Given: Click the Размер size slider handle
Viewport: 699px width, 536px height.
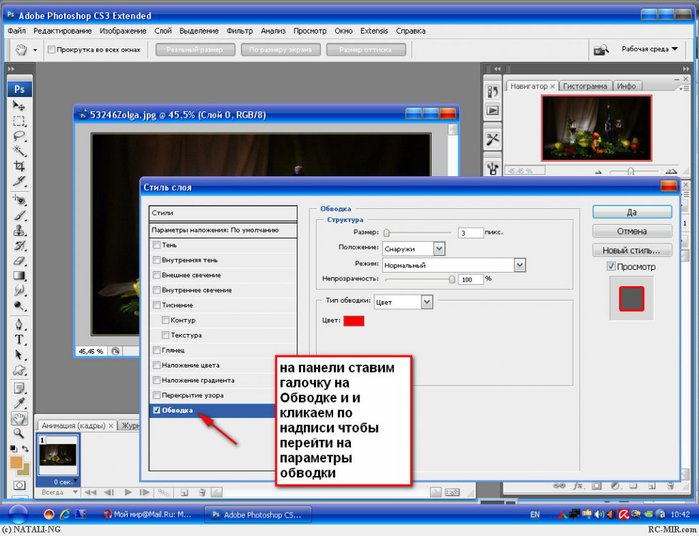Looking at the screenshot, I should [x=387, y=232].
